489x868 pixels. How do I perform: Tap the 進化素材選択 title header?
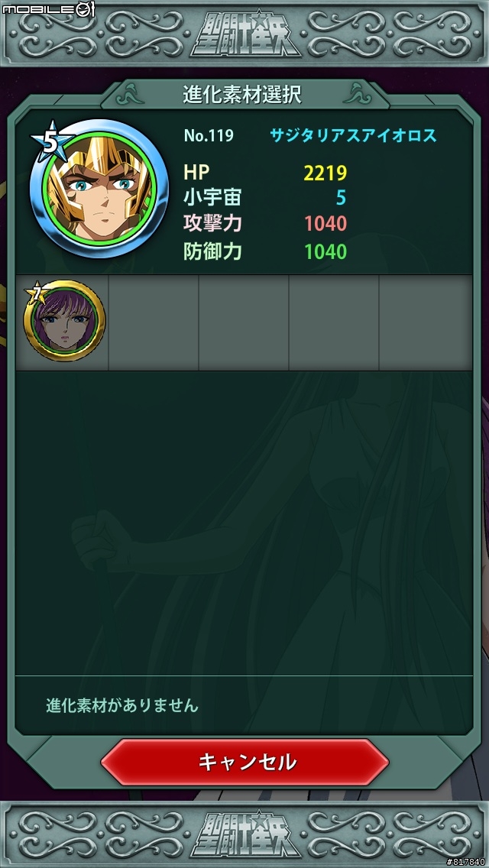242,95
